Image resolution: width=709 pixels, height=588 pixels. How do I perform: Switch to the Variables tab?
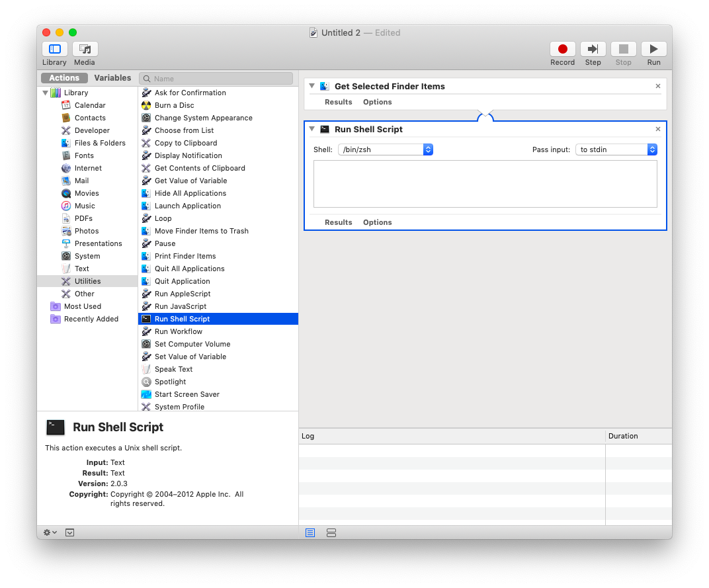pos(112,78)
